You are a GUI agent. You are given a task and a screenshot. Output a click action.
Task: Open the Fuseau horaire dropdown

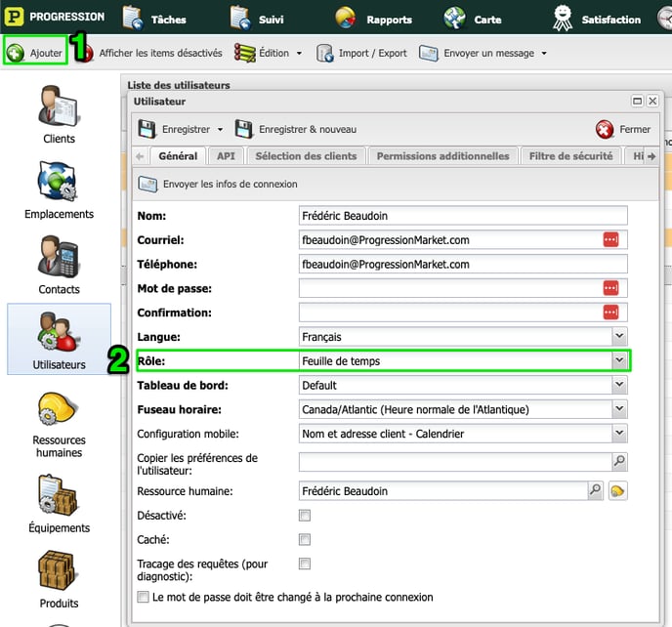[619, 409]
